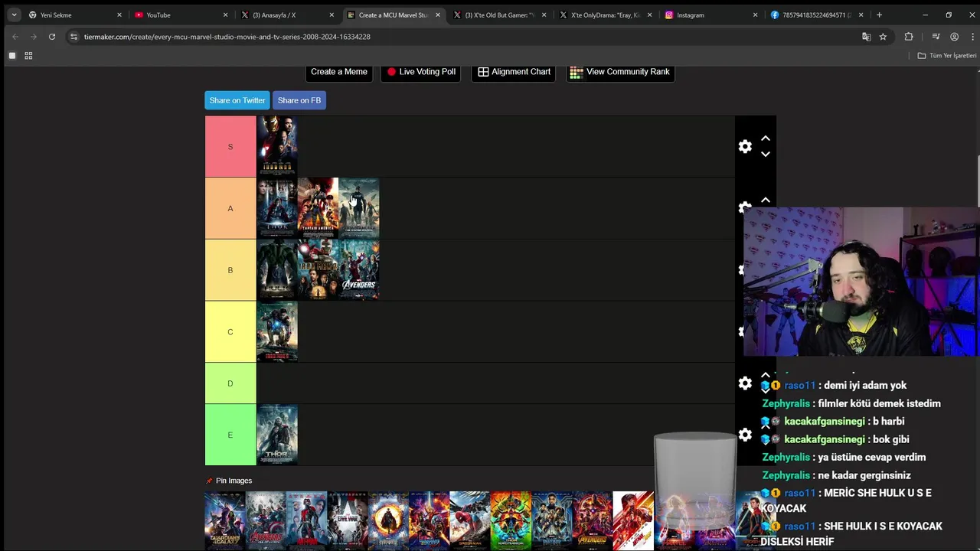The image size is (980, 551).
Task: Open settings gear for the E tier row
Action: coord(745,435)
